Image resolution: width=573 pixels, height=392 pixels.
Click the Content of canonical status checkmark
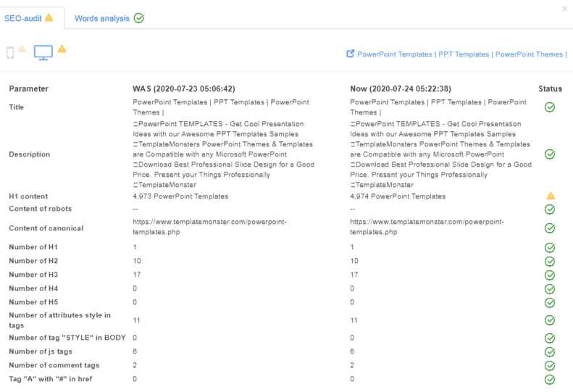point(550,228)
